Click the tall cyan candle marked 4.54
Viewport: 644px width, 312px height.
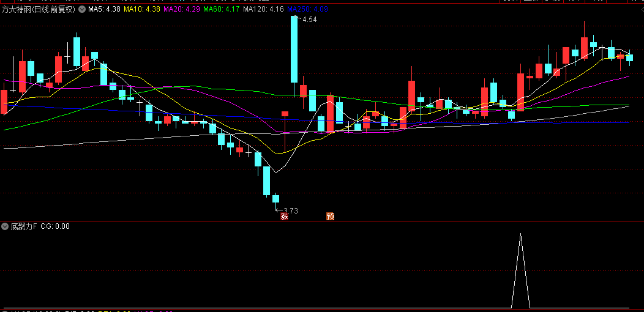[294, 50]
